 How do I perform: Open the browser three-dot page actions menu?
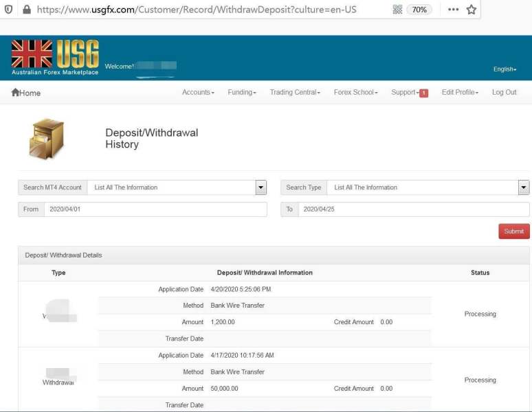coord(453,10)
